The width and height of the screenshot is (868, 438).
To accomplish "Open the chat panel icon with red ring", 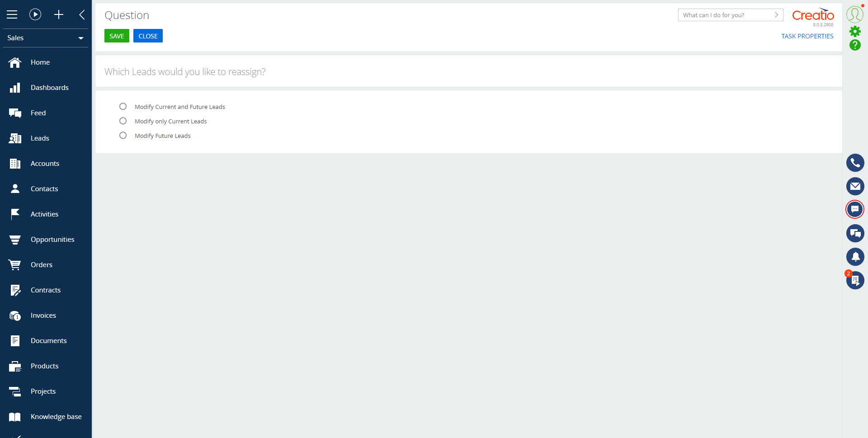I will click(x=855, y=209).
